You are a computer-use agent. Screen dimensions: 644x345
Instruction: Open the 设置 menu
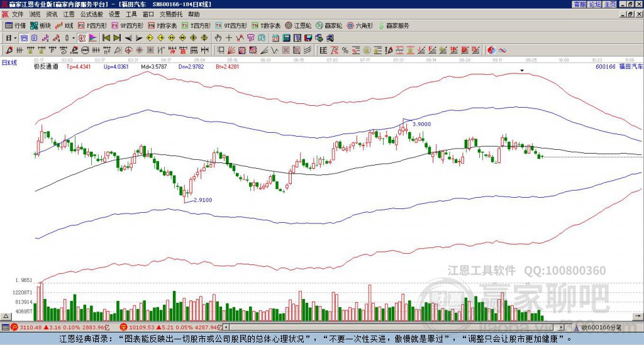tap(114, 14)
